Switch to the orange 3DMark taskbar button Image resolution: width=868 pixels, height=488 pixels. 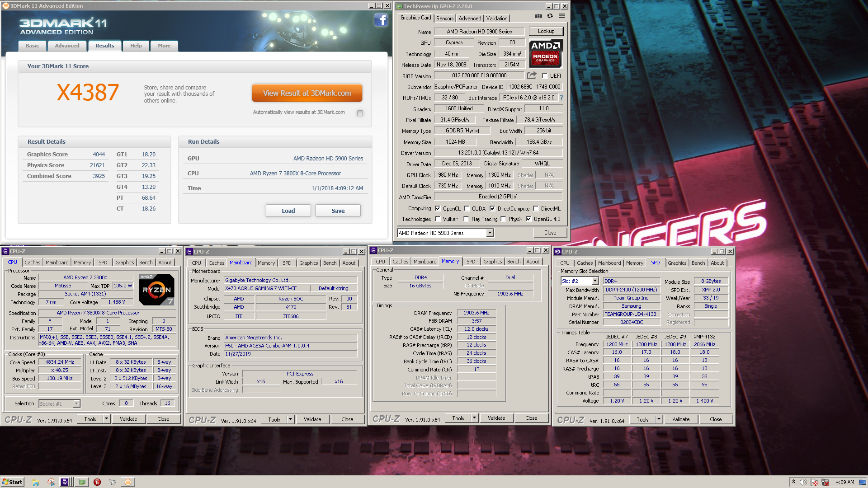click(128, 482)
